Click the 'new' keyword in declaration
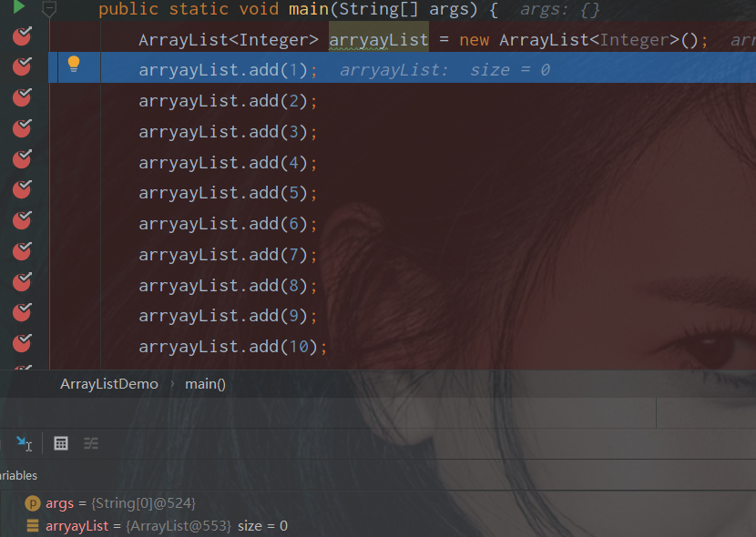This screenshot has width=756, height=537. tap(474, 40)
